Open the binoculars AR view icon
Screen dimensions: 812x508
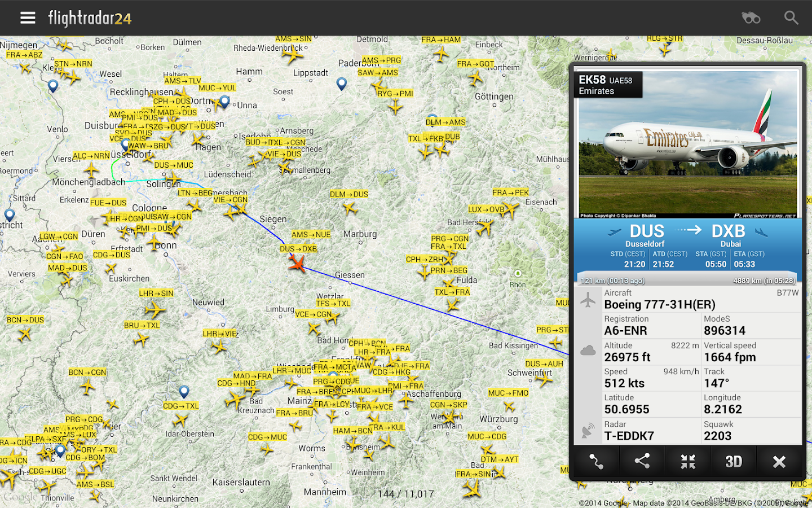click(x=751, y=18)
